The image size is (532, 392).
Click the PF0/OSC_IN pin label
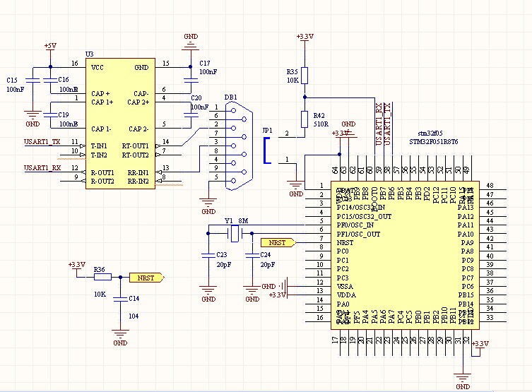pos(355,225)
